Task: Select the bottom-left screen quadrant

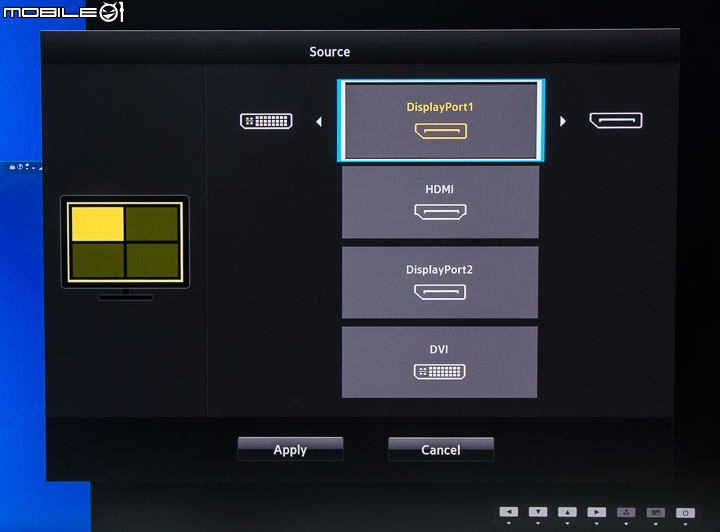Action: click(x=98, y=260)
